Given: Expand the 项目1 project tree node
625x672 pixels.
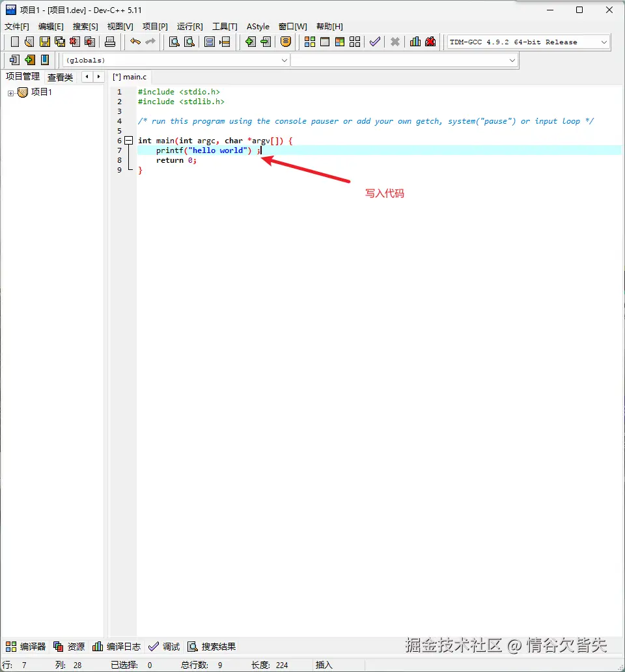Looking at the screenshot, I should click(x=10, y=93).
